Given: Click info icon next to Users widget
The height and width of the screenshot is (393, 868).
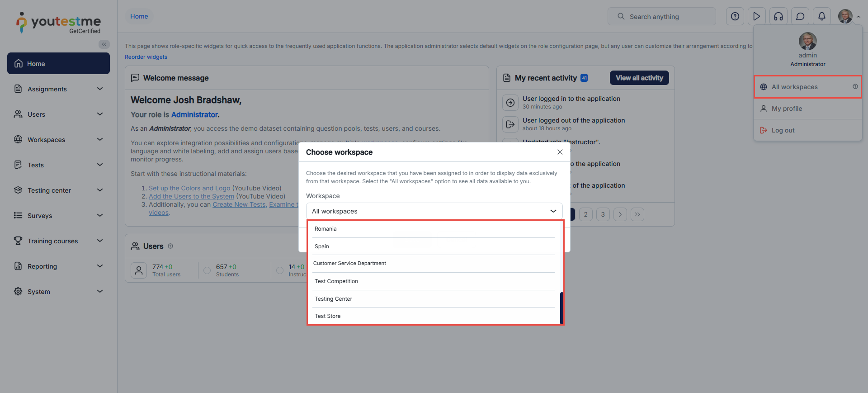Looking at the screenshot, I should [x=170, y=246].
